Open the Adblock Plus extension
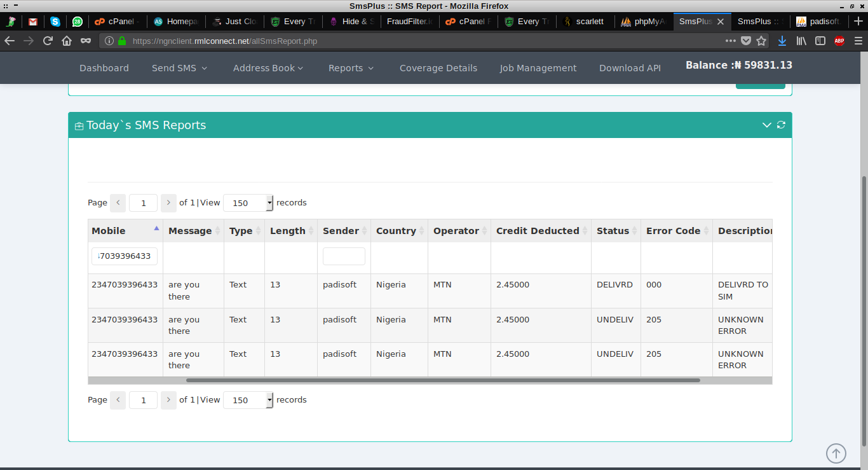Screen dimensions: 868x470 click(839, 41)
